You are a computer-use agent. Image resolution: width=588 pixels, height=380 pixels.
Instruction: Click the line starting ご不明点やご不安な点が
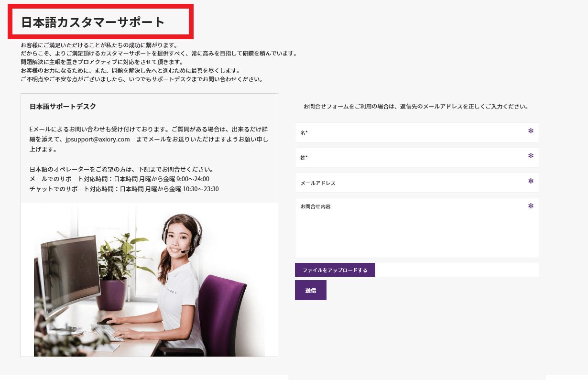pyautogui.click(x=142, y=79)
